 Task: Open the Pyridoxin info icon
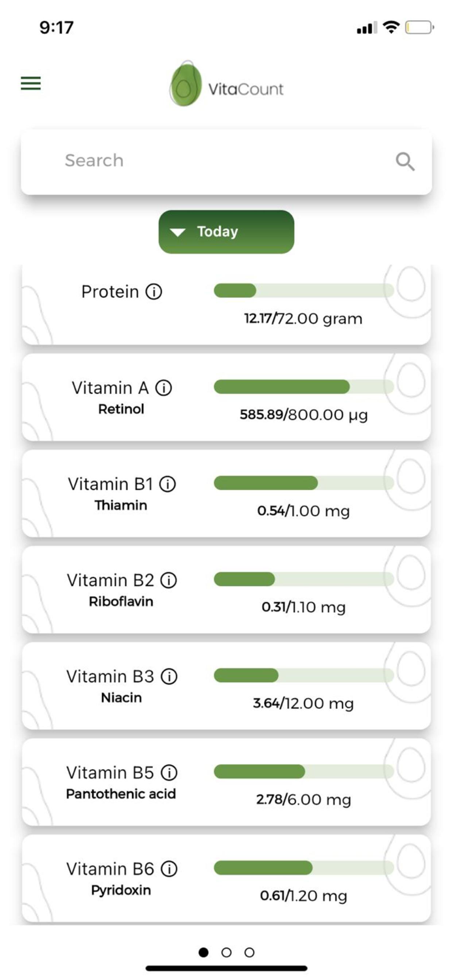point(170,869)
